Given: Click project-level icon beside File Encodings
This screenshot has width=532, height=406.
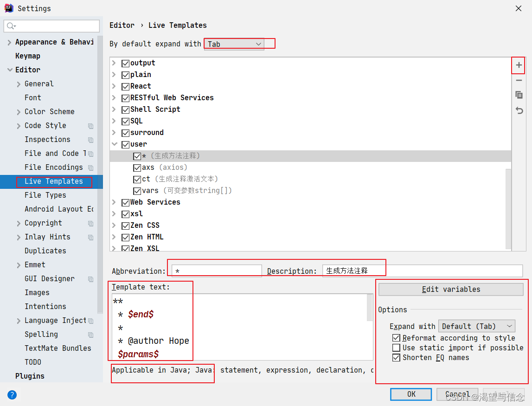Looking at the screenshot, I should tap(90, 168).
